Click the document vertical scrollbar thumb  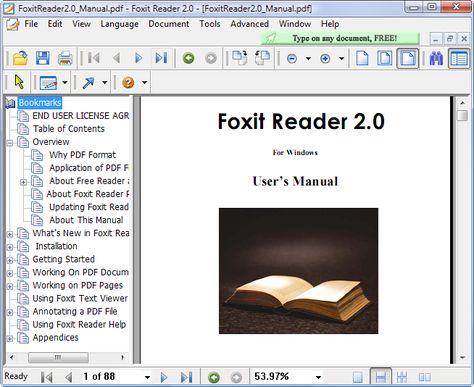click(462, 115)
